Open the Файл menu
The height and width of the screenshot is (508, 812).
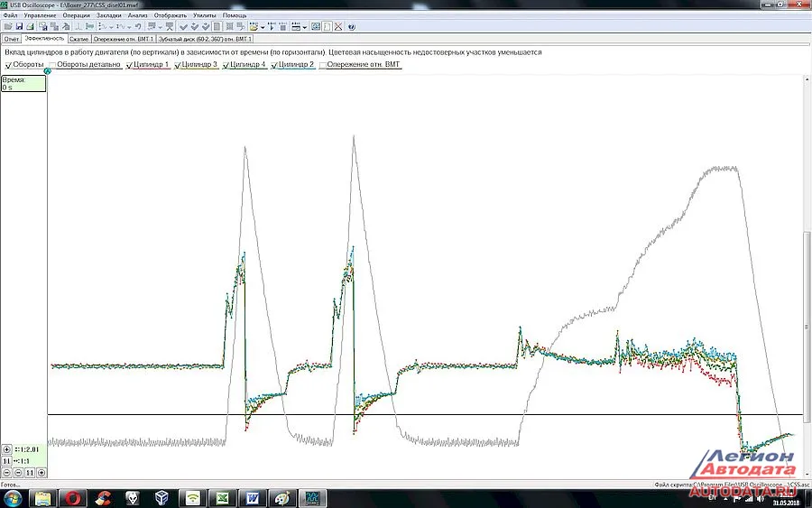tap(10, 15)
